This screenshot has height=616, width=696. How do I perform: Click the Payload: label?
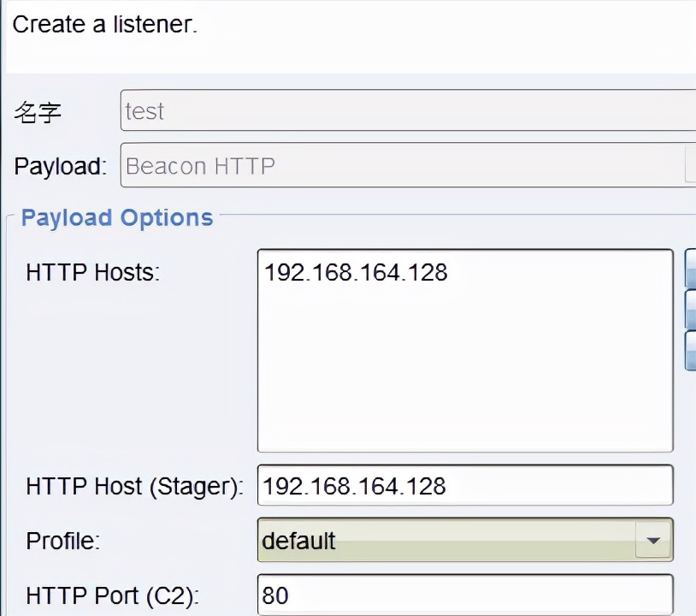click(60, 166)
